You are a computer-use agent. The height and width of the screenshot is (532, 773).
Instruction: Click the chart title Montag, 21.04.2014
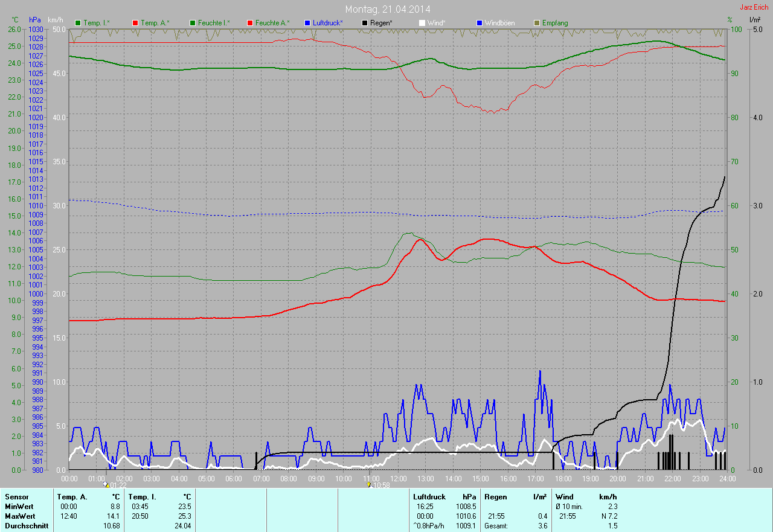pos(388,9)
